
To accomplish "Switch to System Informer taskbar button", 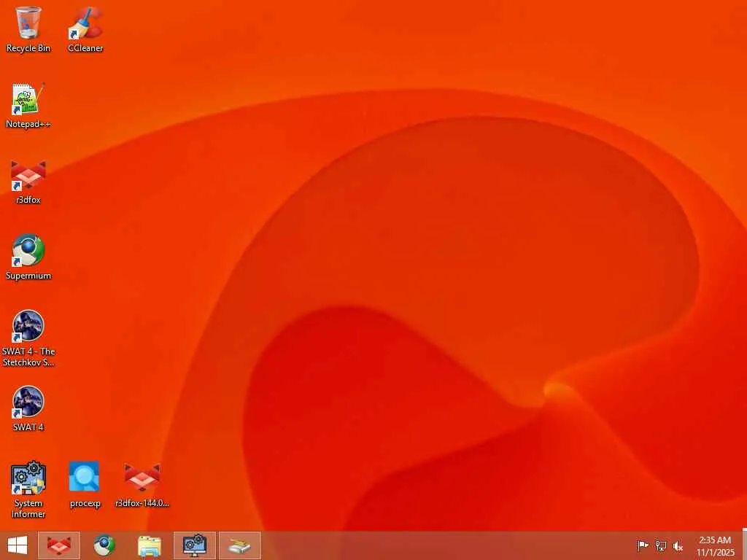I will pos(194,545).
